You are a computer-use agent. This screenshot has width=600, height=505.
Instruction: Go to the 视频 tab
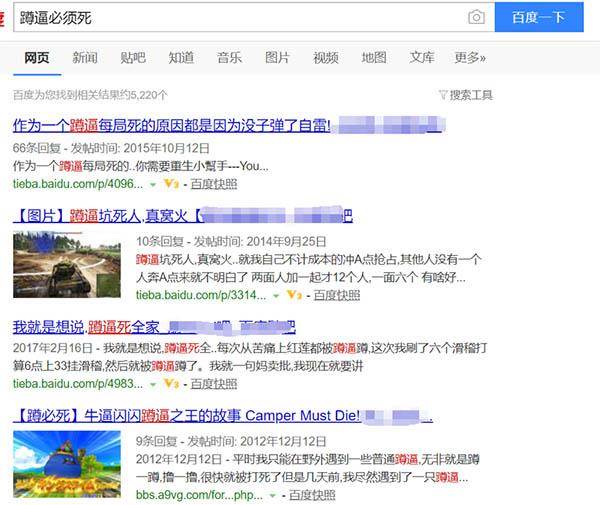[x=325, y=58]
